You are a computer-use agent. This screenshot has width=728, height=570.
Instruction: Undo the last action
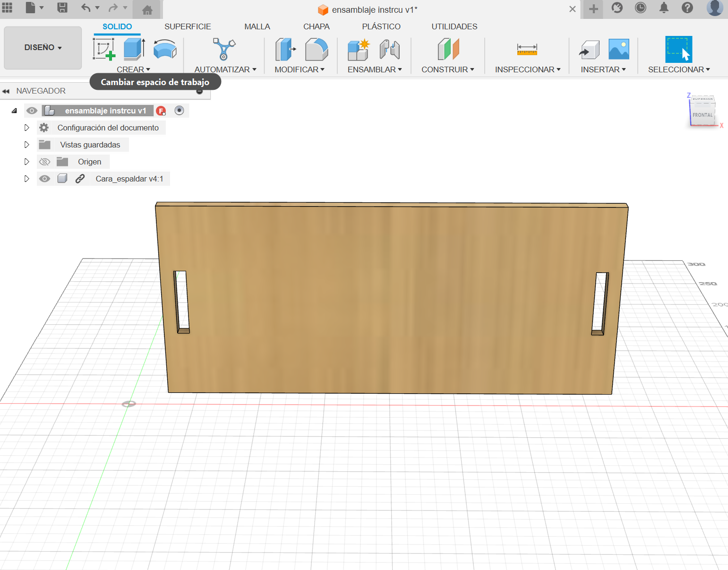[x=86, y=8]
